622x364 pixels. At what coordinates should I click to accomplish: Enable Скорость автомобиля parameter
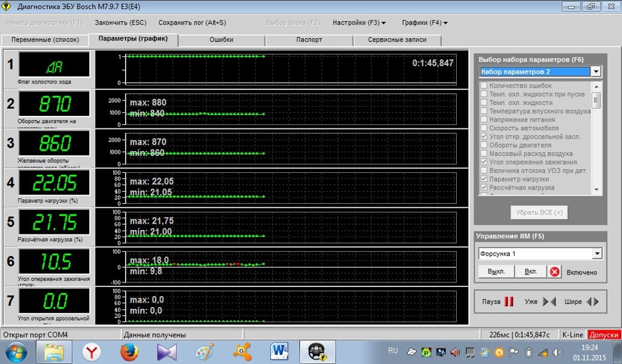[x=483, y=128]
